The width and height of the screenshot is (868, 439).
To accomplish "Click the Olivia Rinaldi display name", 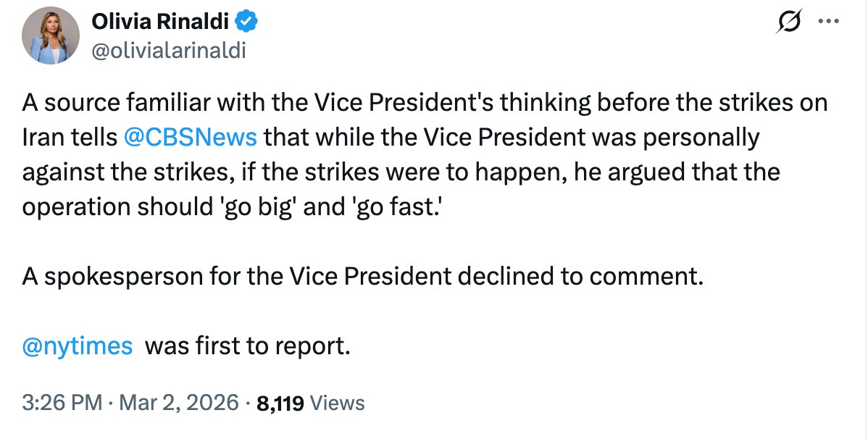I will point(160,22).
